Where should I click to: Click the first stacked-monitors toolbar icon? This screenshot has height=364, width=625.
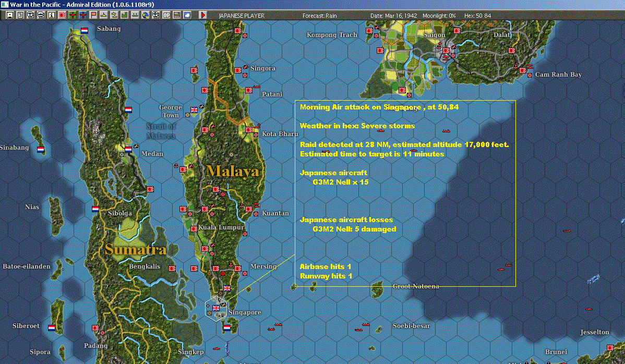pyautogui.click(x=31, y=15)
